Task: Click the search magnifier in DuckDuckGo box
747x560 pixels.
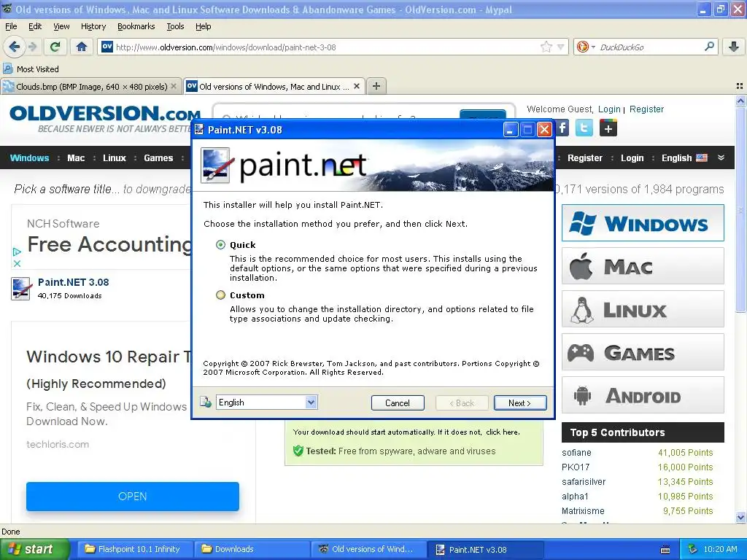Action: click(709, 47)
